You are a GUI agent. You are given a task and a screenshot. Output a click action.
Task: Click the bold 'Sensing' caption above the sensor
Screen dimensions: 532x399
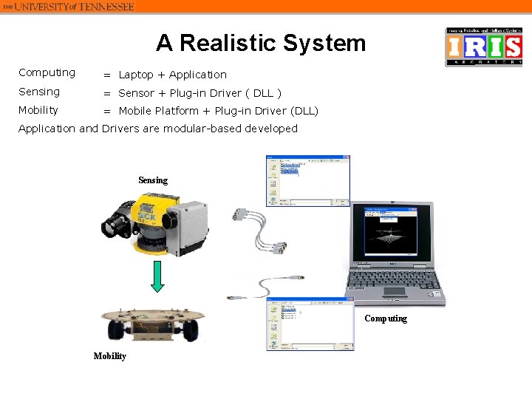153,180
